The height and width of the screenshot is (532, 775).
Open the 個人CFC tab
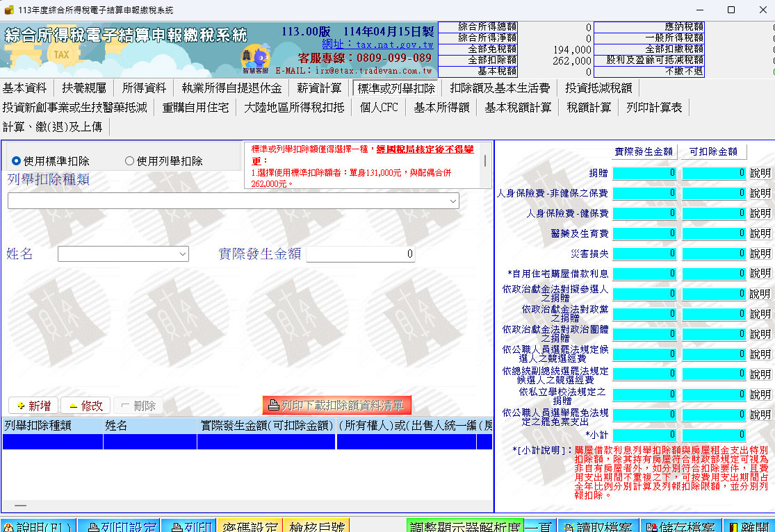[379, 107]
